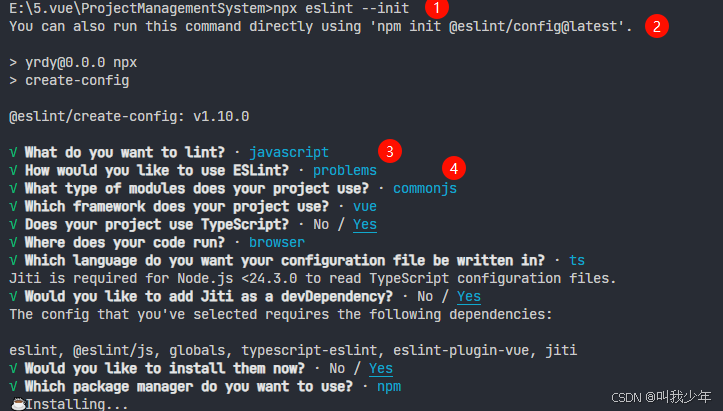Click the 'ts' configuration language answer
723x411 pixels.
coord(577,260)
